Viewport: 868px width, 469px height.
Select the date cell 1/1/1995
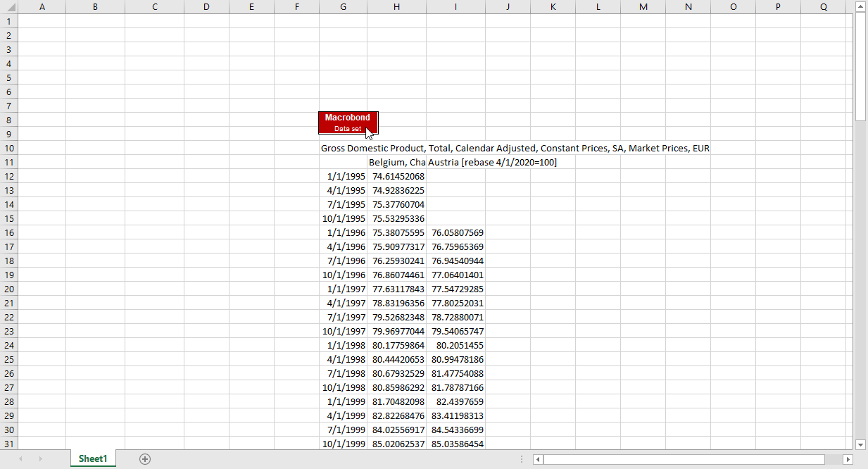tap(343, 176)
